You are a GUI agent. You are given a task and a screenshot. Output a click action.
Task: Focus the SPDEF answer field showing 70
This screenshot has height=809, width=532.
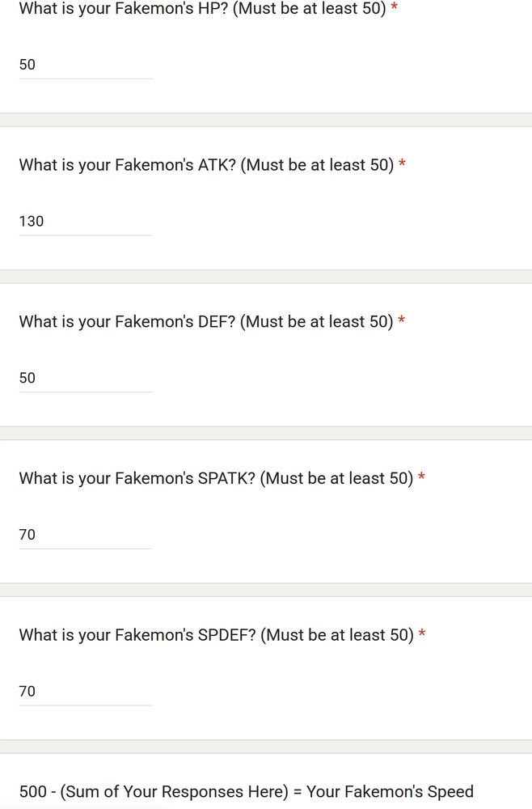[86, 692]
